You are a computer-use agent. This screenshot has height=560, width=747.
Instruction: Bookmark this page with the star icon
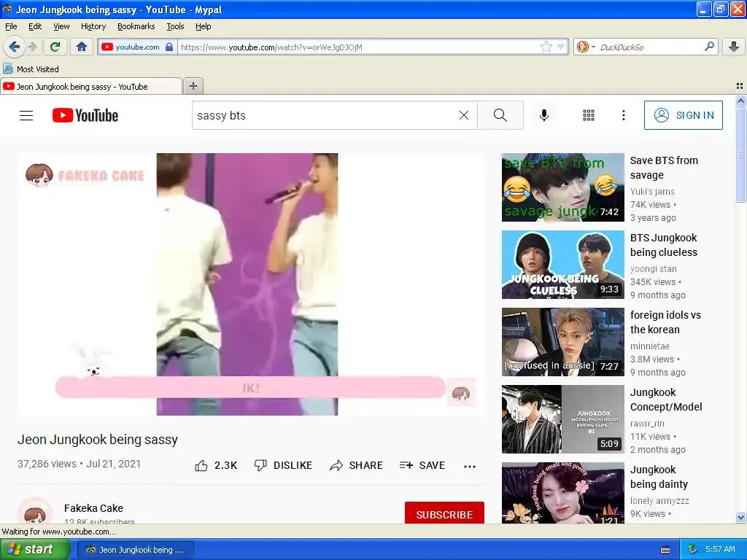click(546, 47)
